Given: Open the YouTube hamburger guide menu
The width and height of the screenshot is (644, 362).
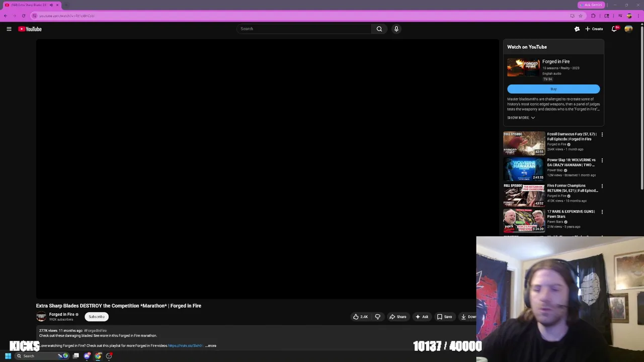Looking at the screenshot, I should (x=9, y=29).
